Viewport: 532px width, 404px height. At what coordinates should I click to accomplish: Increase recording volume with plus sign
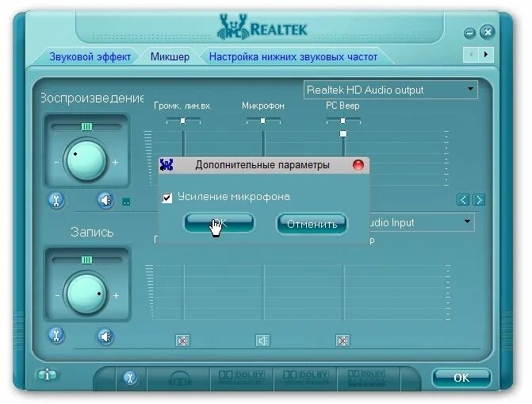click(x=116, y=295)
